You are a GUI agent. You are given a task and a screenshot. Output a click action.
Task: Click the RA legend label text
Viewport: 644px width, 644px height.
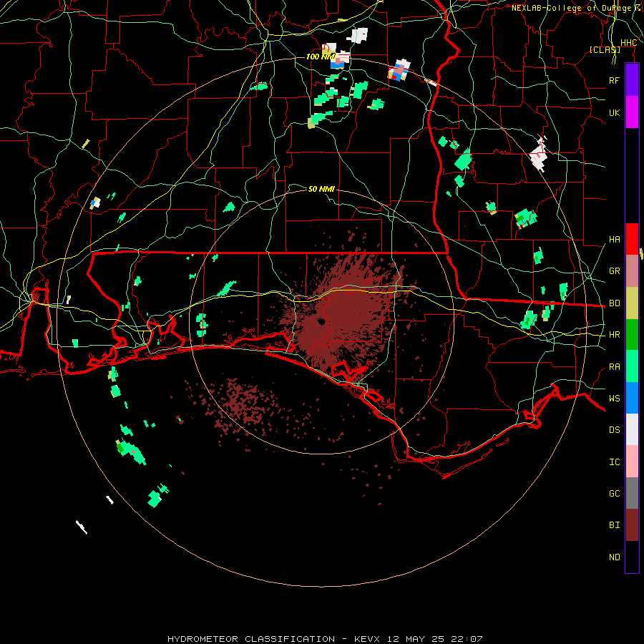pos(615,367)
